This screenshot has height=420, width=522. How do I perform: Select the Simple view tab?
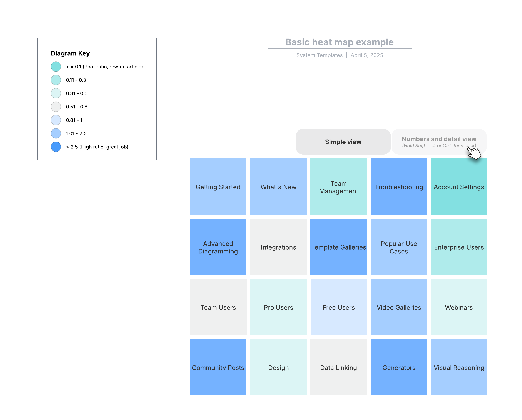(x=343, y=142)
